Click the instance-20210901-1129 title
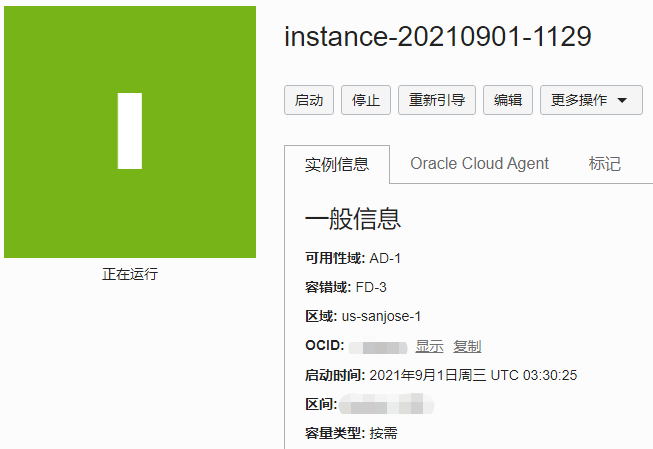The width and height of the screenshot is (653, 449). [438, 37]
